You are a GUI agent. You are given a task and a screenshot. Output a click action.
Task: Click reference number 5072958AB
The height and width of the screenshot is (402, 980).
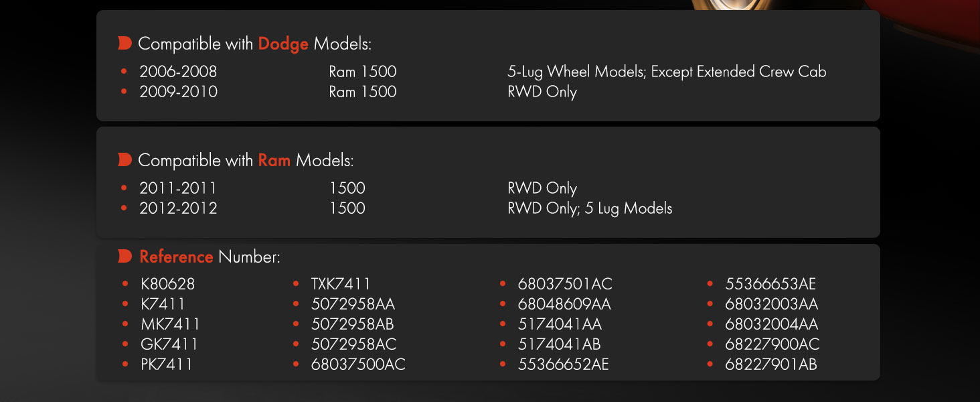coord(353,324)
